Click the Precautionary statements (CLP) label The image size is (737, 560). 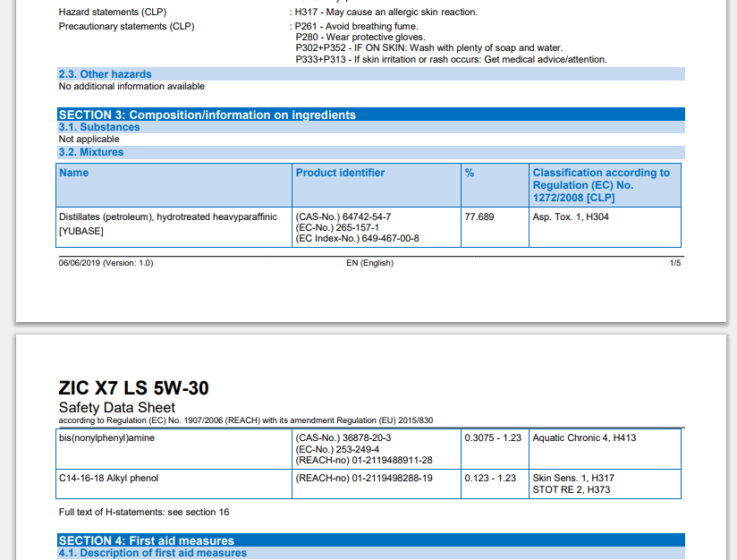(126, 26)
